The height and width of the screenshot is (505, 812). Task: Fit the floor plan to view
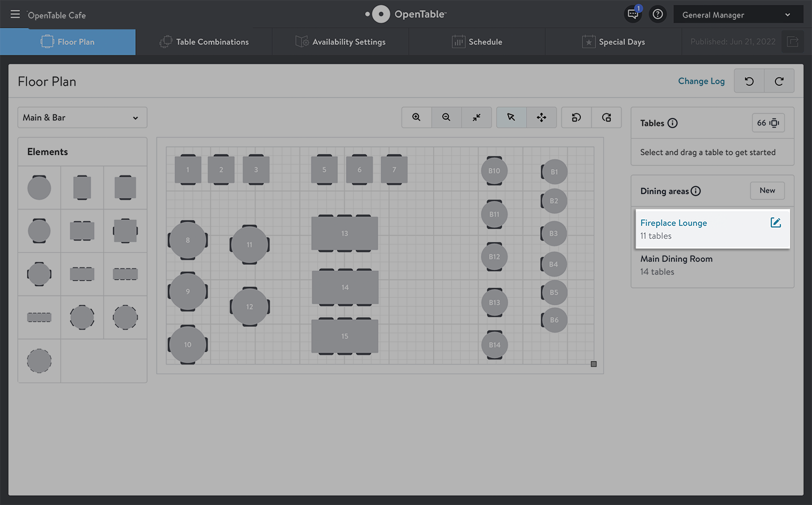coord(476,117)
